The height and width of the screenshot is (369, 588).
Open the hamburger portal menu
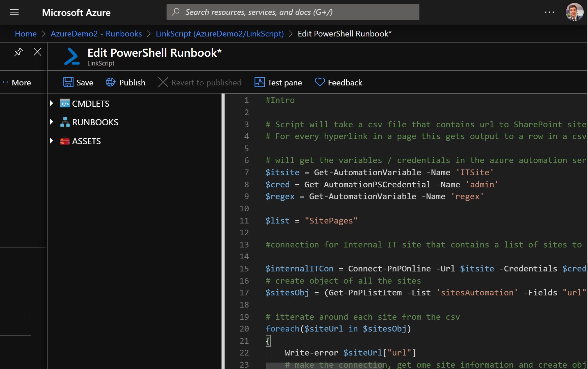pyautogui.click(x=14, y=12)
